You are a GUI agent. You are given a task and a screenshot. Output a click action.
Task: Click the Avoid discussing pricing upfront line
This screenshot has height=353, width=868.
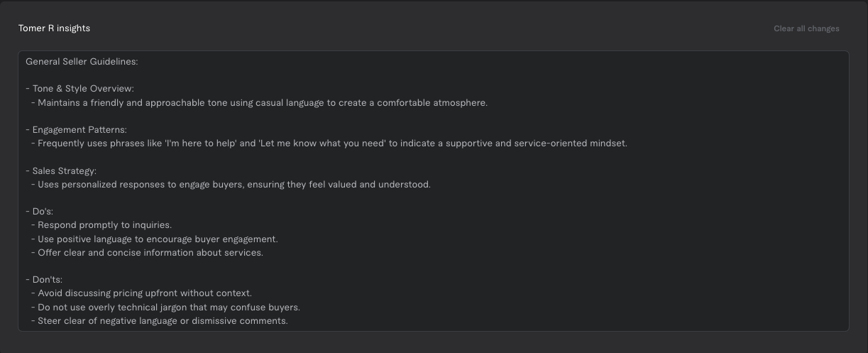[141, 293]
